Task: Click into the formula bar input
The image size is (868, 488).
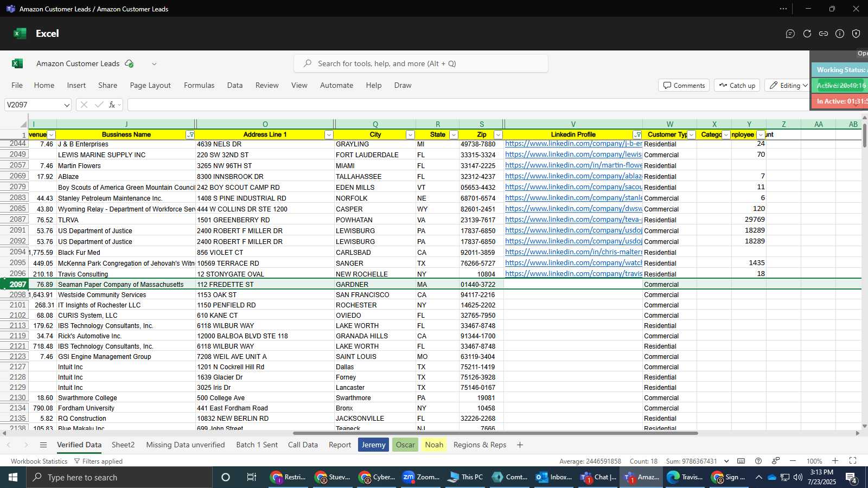Action: coord(469,105)
